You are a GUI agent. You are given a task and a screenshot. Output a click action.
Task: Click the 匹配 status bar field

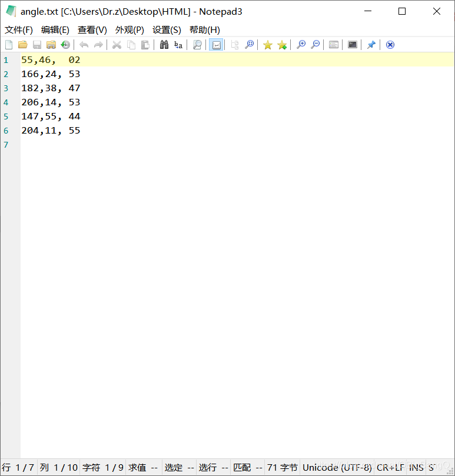247,468
